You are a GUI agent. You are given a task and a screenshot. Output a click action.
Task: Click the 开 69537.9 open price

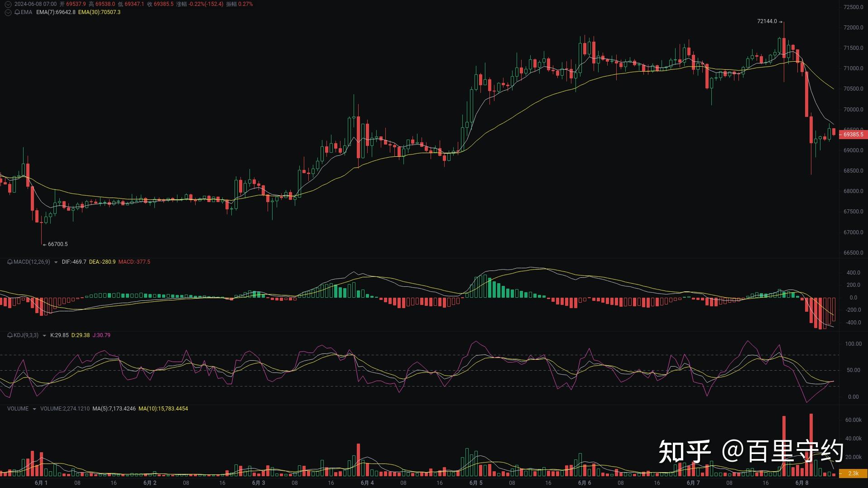click(x=72, y=4)
